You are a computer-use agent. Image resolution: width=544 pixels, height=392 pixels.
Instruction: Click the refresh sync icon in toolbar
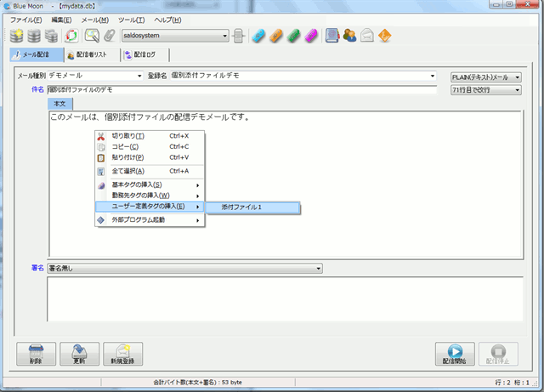tap(72, 36)
